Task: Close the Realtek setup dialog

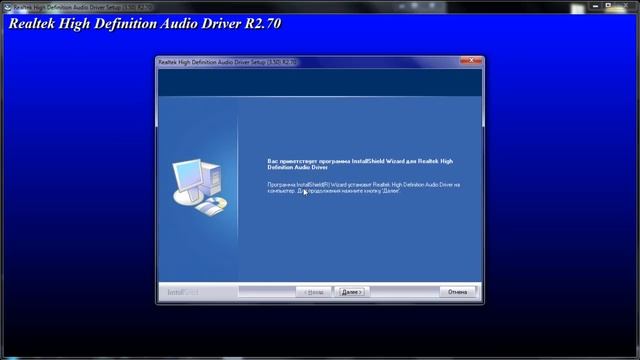Action: pos(471,60)
